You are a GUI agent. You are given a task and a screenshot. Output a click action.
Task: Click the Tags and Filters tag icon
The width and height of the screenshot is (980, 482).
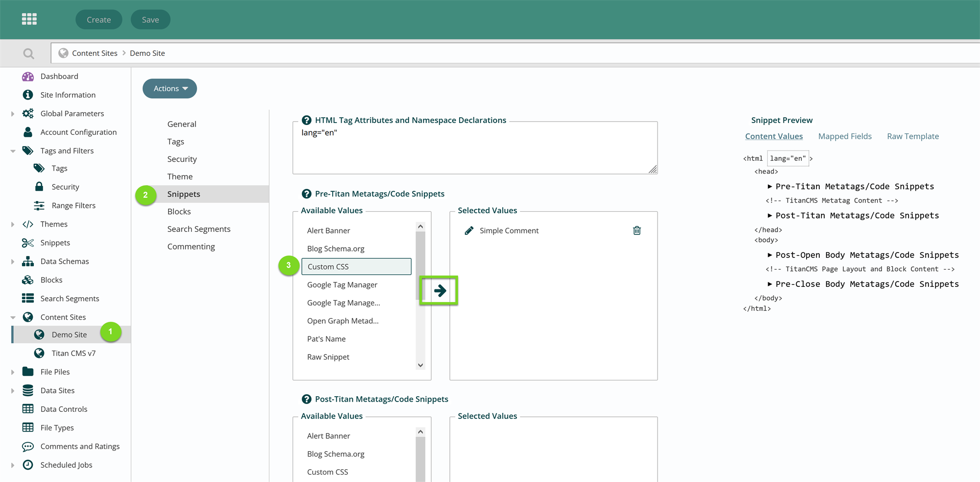click(28, 151)
